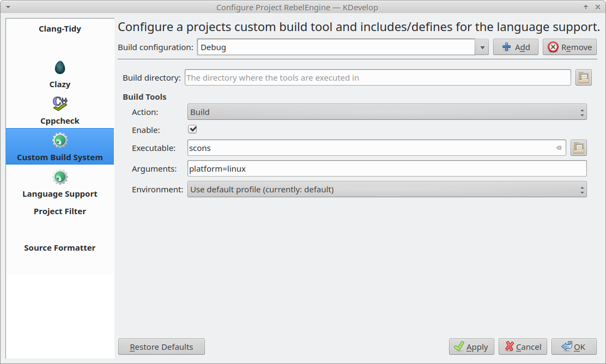Browse for the executable file
606x364 pixels.
click(x=579, y=148)
